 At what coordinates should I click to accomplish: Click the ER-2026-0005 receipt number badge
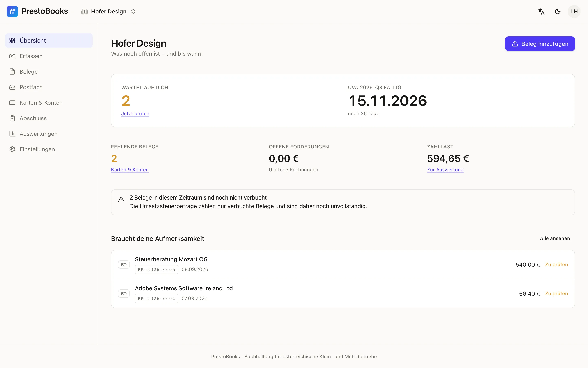pos(156,269)
